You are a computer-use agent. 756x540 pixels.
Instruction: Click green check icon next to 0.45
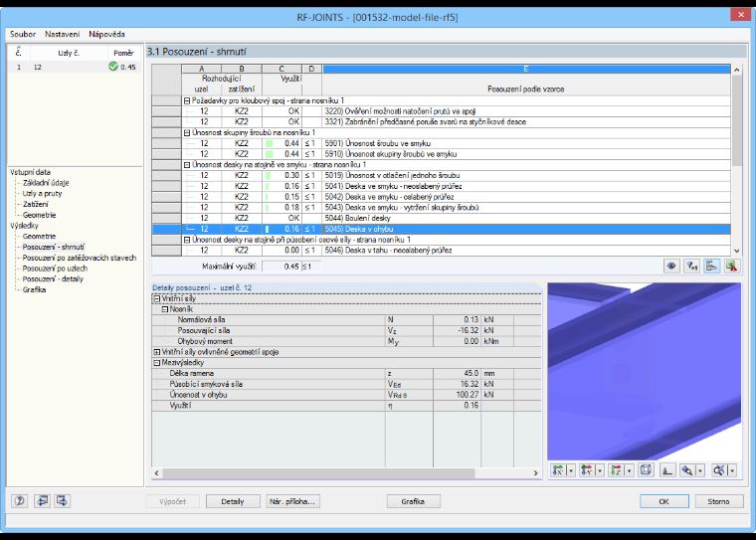[x=113, y=67]
